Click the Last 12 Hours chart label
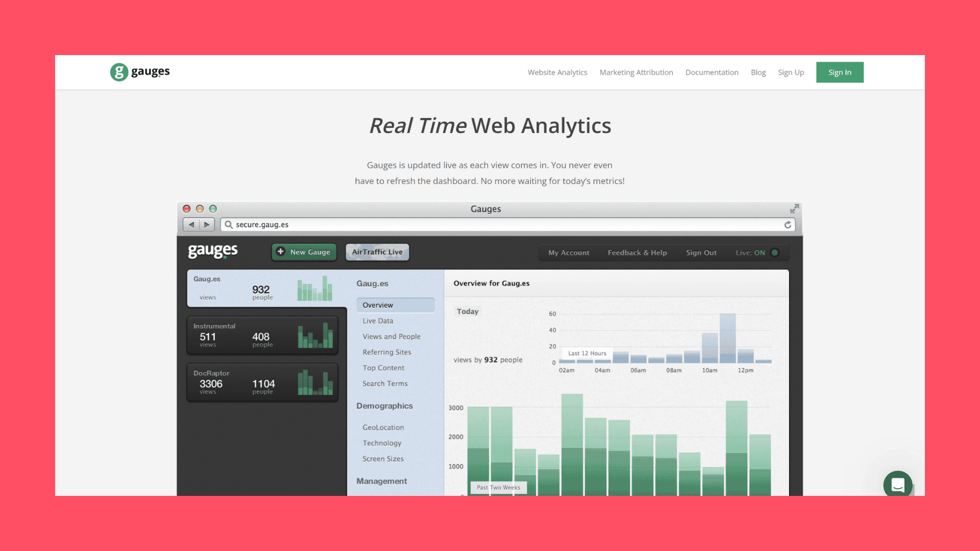Image resolution: width=980 pixels, height=551 pixels. pyautogui.click(x=587, y=353)
